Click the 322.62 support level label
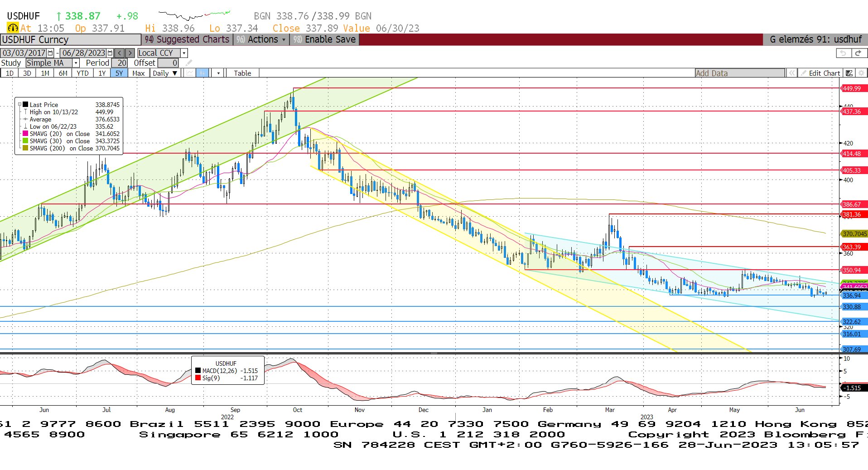The image size is (868, 470). [854, 322]
